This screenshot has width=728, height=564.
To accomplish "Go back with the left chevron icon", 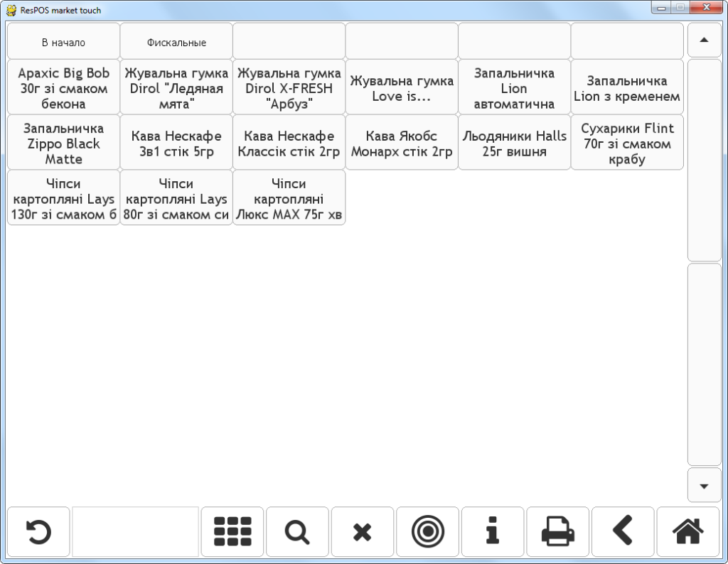I will point(623,531).
